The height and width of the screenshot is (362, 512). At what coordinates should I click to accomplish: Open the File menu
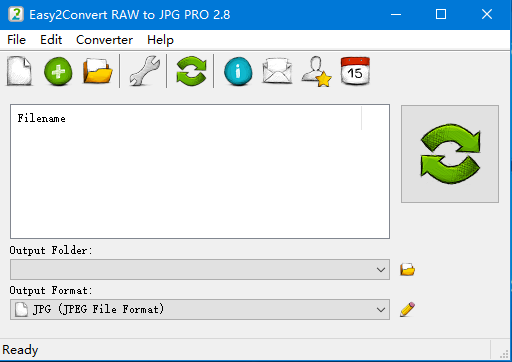click(x=16, y=40)
